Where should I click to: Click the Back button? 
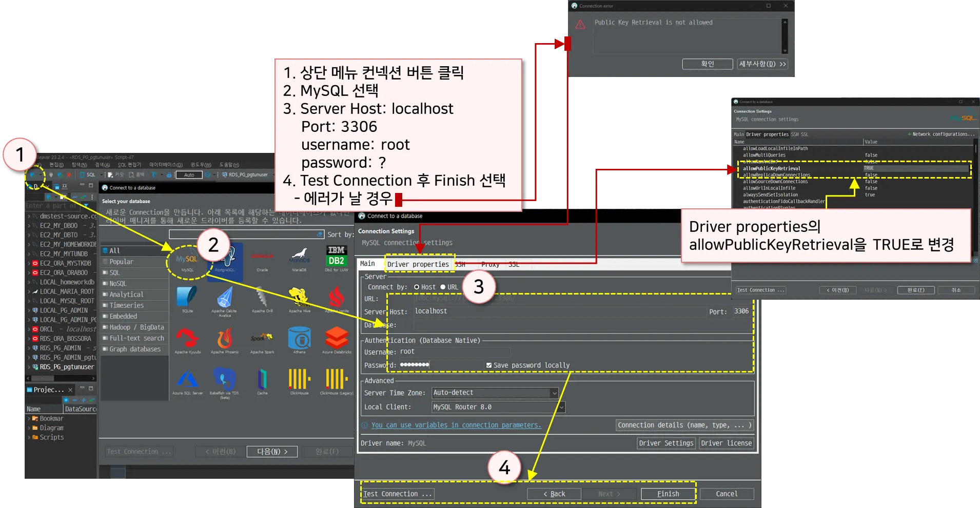554,494
